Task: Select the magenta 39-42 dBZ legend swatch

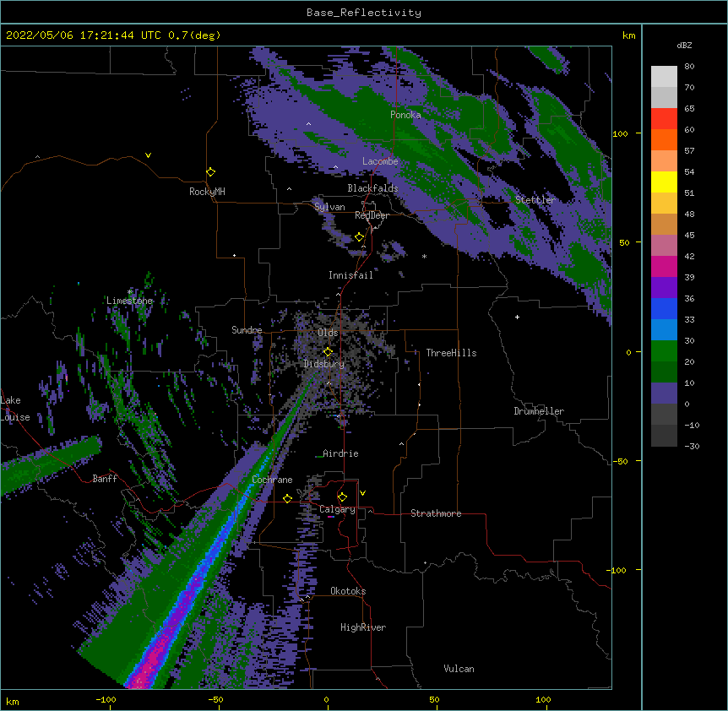Action: pyautogui.click(x=664, y=266)
